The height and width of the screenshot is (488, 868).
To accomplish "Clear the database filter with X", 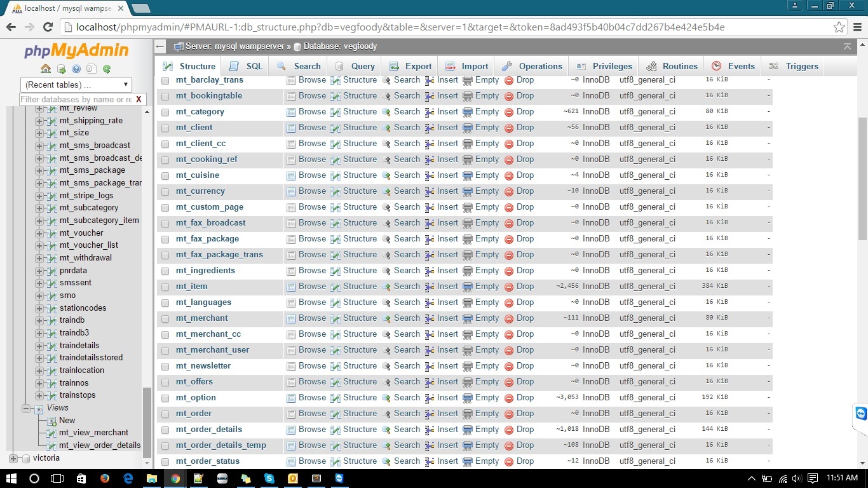I will (139, 99).
